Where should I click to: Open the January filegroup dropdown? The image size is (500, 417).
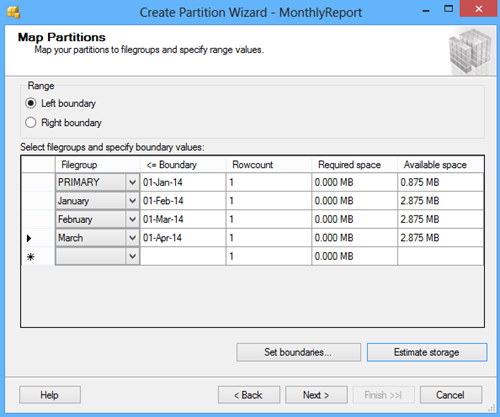132,201
